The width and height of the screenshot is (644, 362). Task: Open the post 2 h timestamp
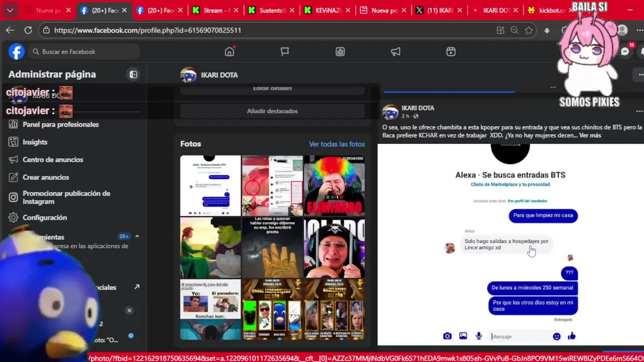[x=405, y=116]
